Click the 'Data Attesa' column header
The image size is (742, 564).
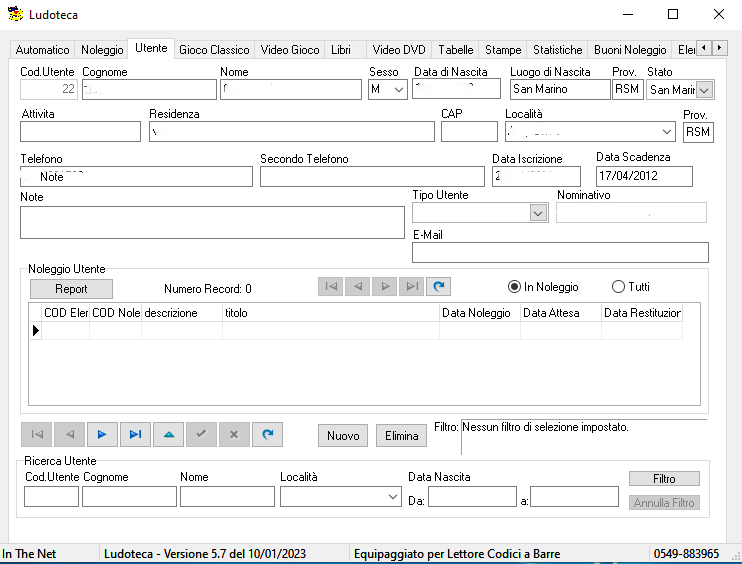(x=561, y=313)
